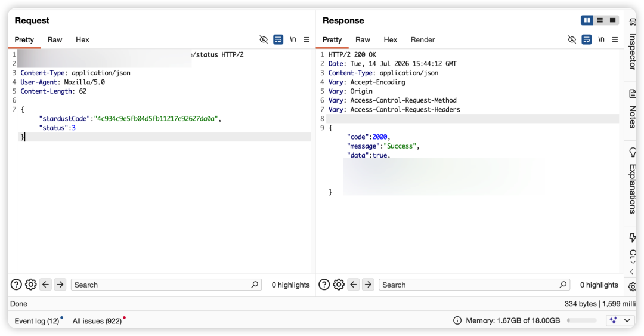Screen dimensions: 644x336
Task: Open the Request pane hamburger menu
Action: pos(306,39)
